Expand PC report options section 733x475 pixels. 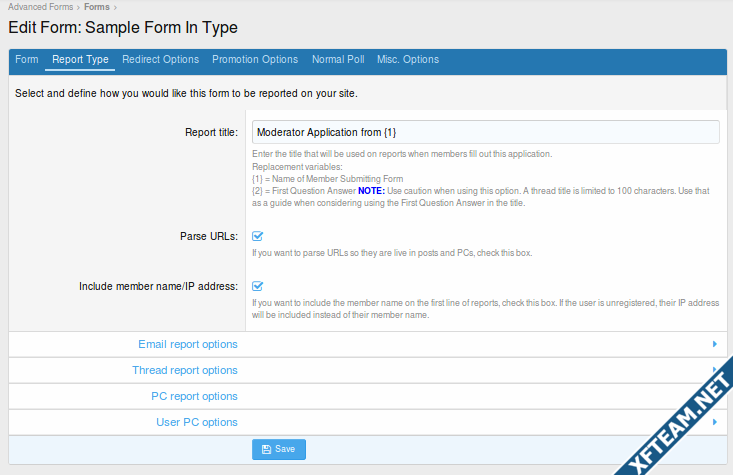point(367,396)
